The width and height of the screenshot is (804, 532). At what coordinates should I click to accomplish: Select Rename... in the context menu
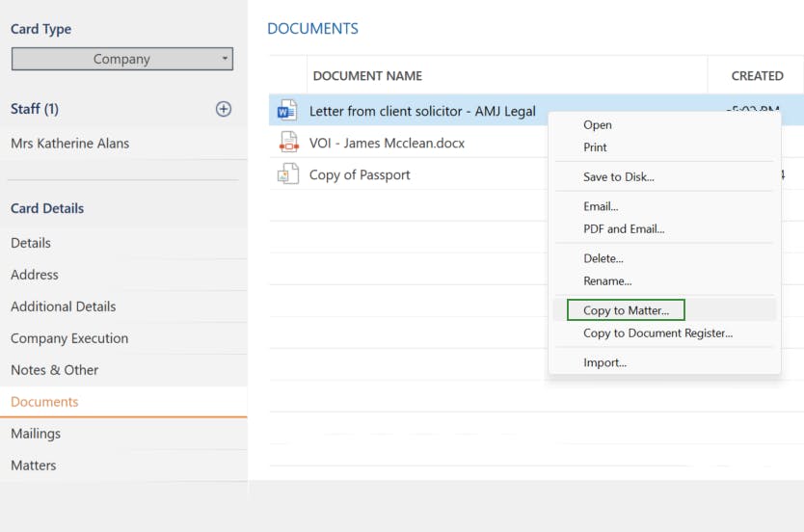pos(607,281)
